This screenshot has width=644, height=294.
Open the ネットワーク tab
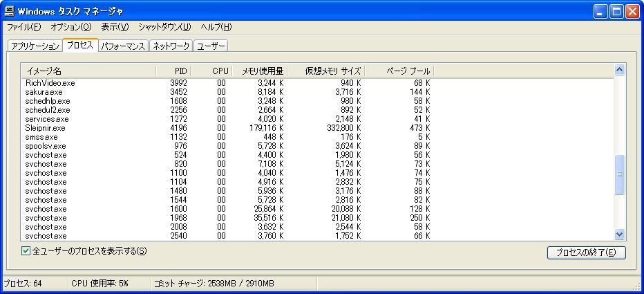(171, 46)
